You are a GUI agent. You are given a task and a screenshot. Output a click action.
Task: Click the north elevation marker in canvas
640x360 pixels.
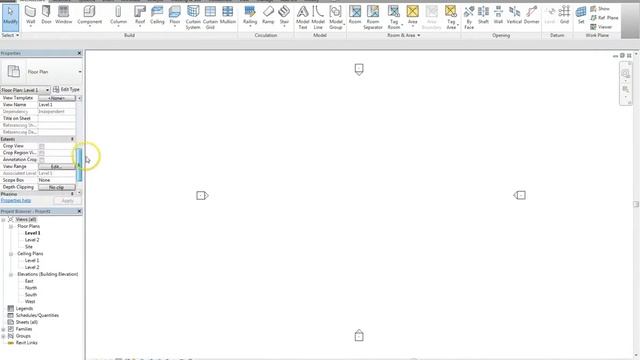coord(359,69)
